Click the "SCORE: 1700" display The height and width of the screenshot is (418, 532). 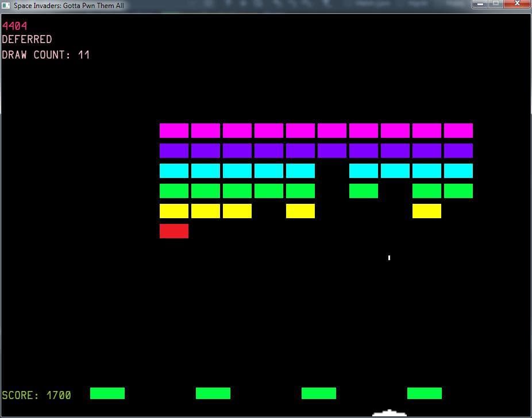tap(36, 395)
